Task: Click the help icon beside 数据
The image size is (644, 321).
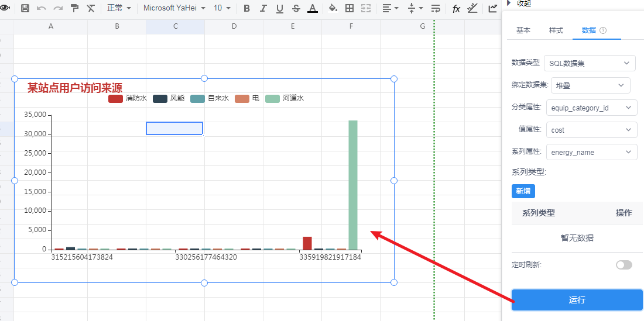Action: coord(603,30)
